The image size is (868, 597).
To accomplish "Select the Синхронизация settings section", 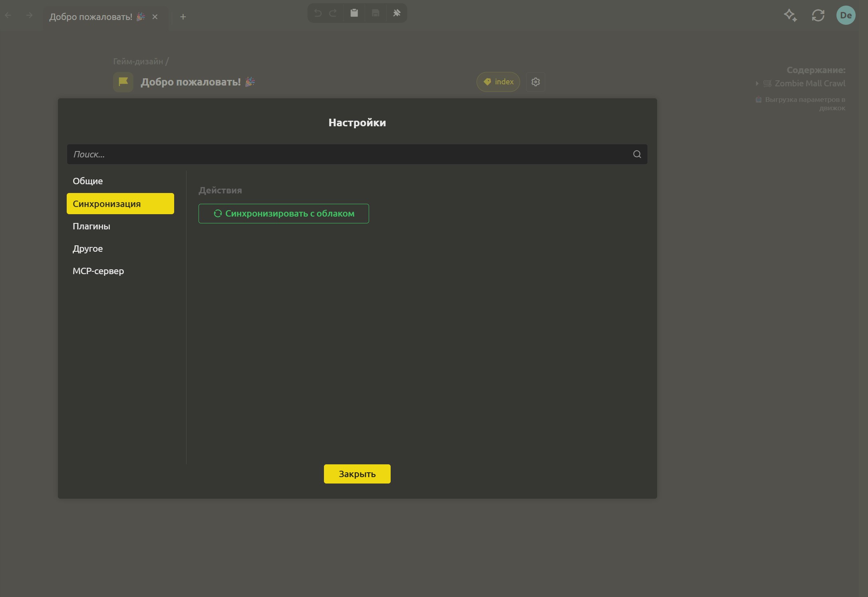I will (x=120, y=204).
